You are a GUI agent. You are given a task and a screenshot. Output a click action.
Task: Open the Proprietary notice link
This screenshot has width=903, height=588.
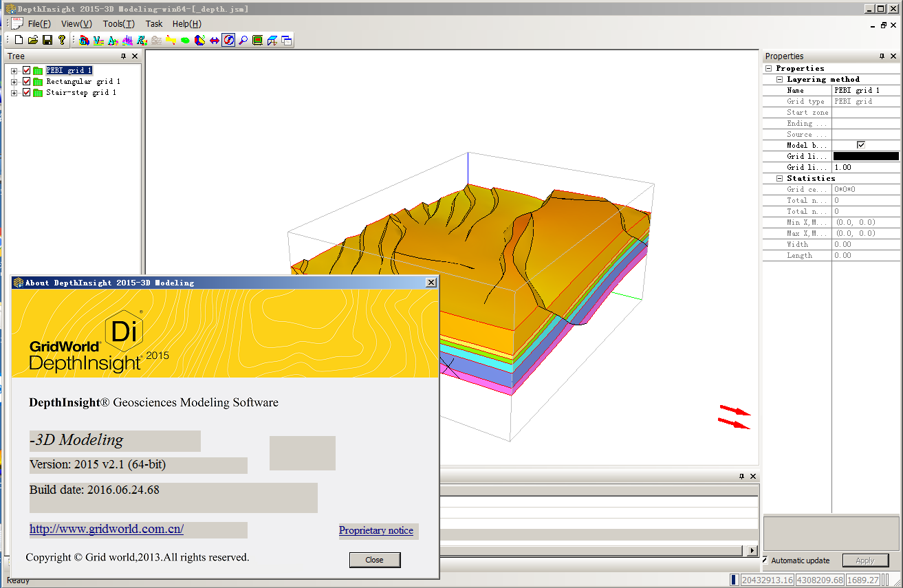pyautogui.click(x=376, y=530)
